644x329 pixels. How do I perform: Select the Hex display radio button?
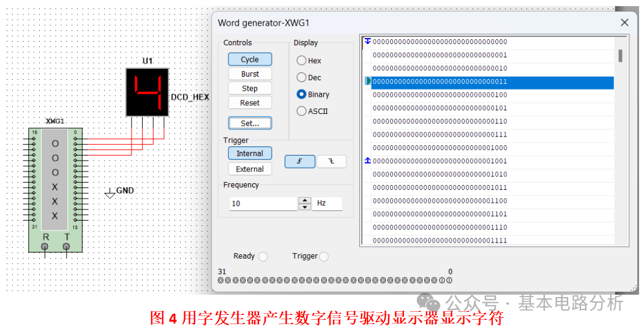tap(301, 61)
